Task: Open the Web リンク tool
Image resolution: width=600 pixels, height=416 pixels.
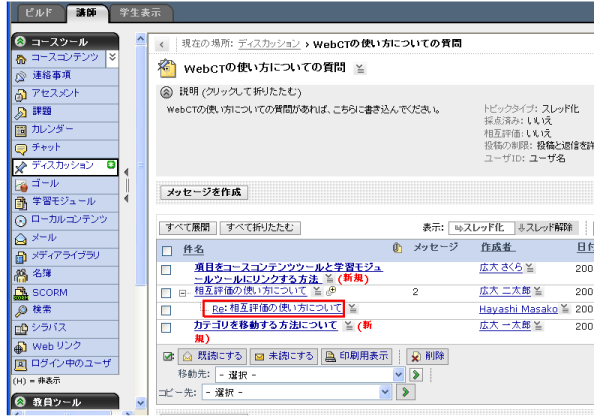Action: [57, 346]
